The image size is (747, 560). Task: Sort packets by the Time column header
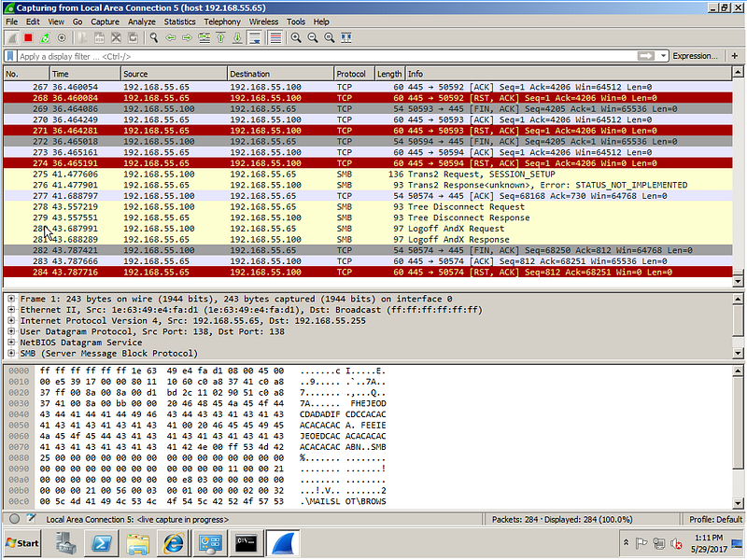(85, 74)
